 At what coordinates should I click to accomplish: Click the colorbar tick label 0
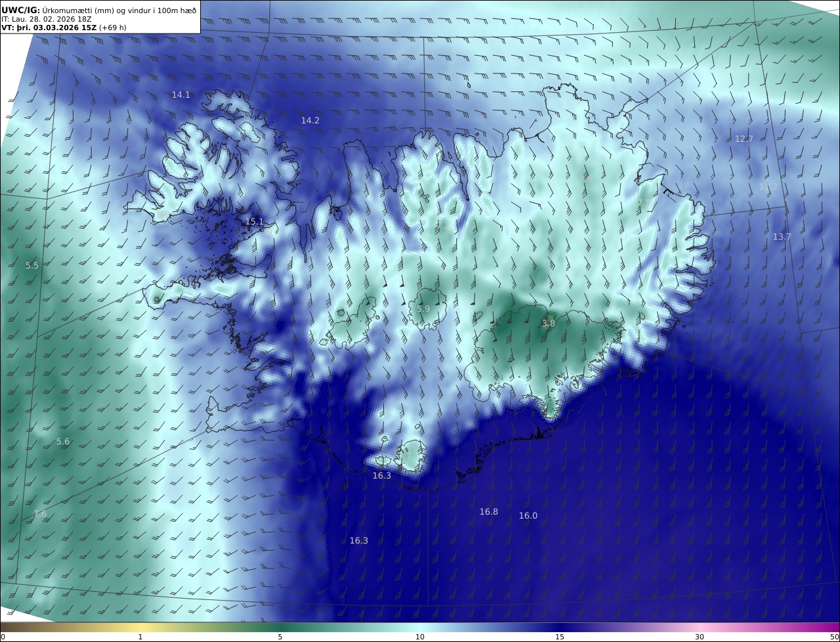tap(3, 637)
